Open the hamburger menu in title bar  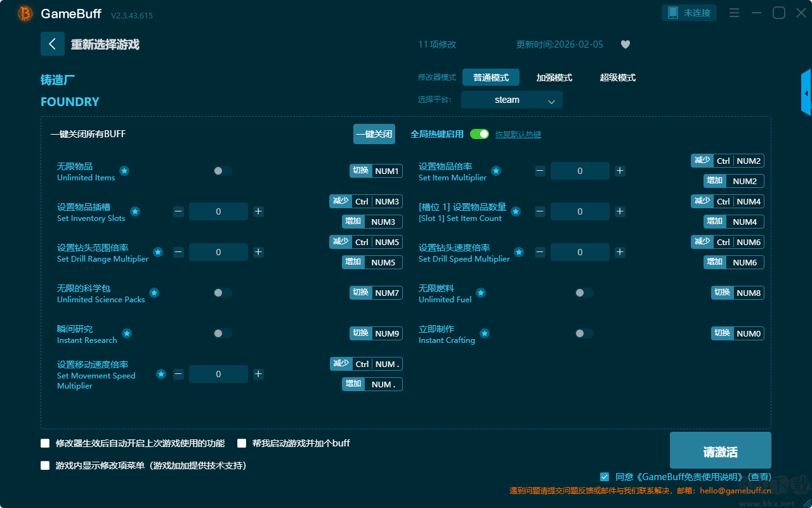click(x=734, y=13)
